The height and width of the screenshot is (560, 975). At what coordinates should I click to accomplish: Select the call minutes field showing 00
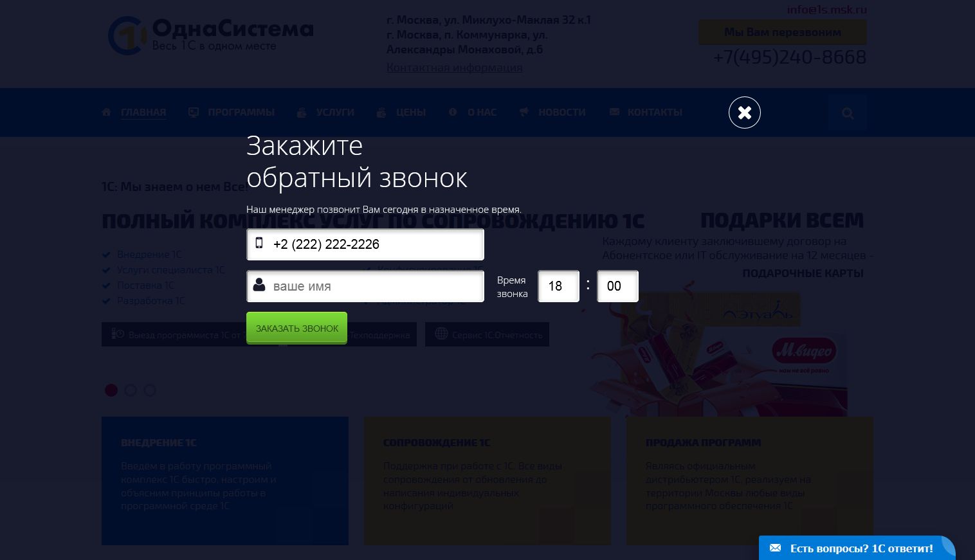617,286
